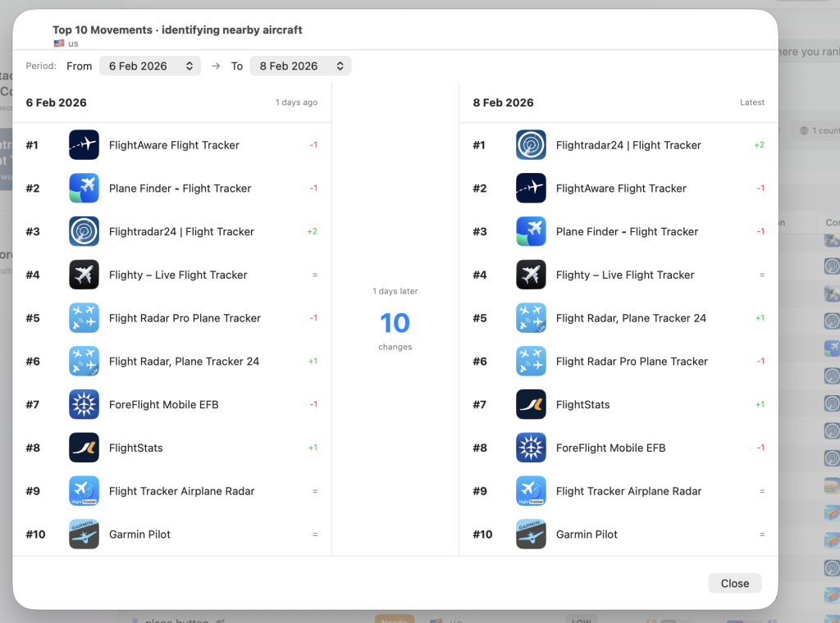Open the From date dropdown showing 6 Feb 2026
Image resolution: width=840 pixels, height=623 pixels.
click(x=150, y=66)
